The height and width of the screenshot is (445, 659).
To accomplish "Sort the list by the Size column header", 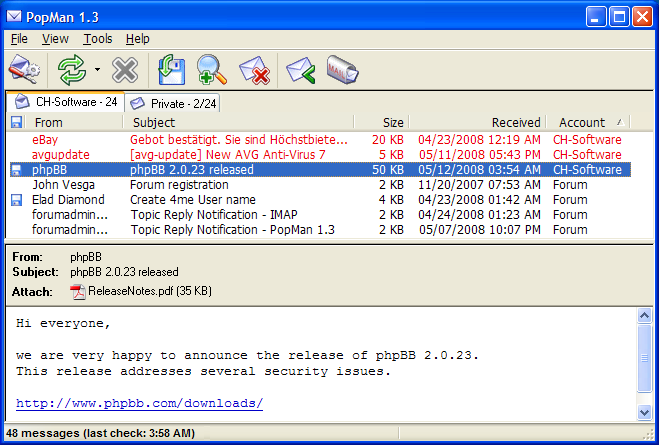I will (382, 122).
